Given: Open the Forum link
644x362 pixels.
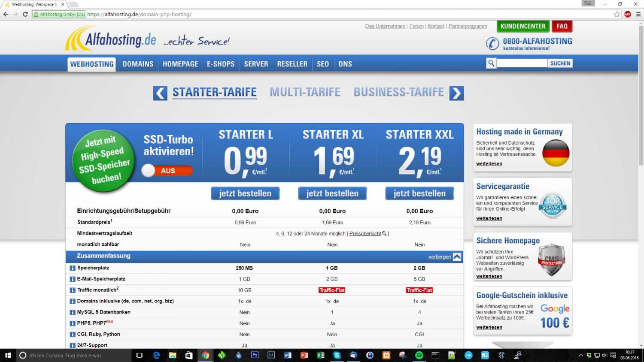Looking at the screenshot, I should (416, 26).
